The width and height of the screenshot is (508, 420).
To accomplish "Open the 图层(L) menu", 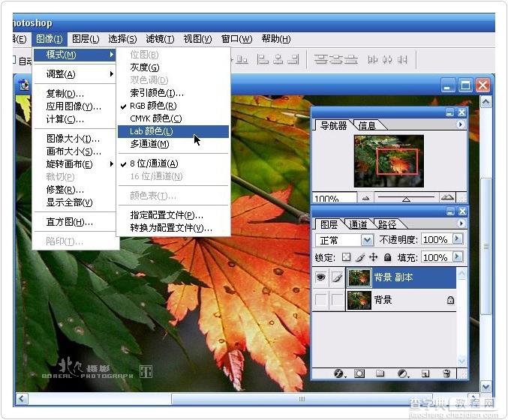I will [x=86, y=39].
